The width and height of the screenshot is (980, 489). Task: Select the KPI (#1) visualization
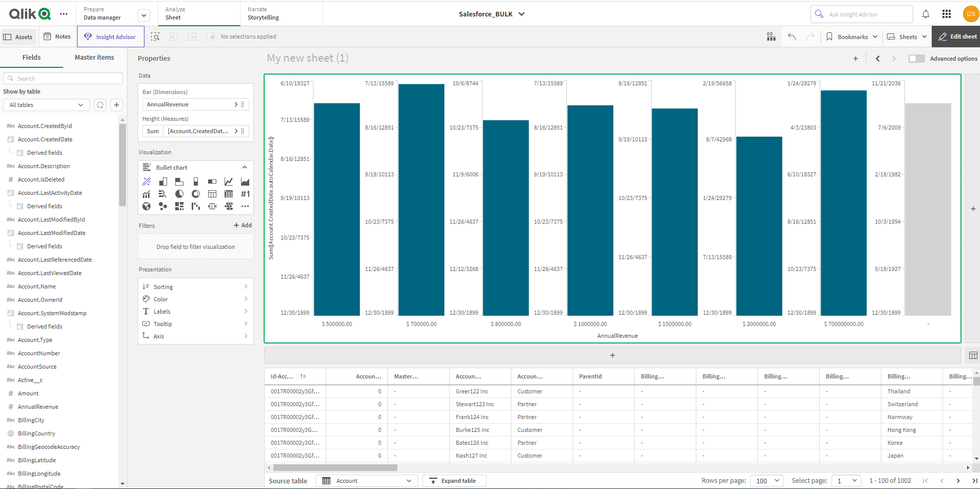coord(245,194)
